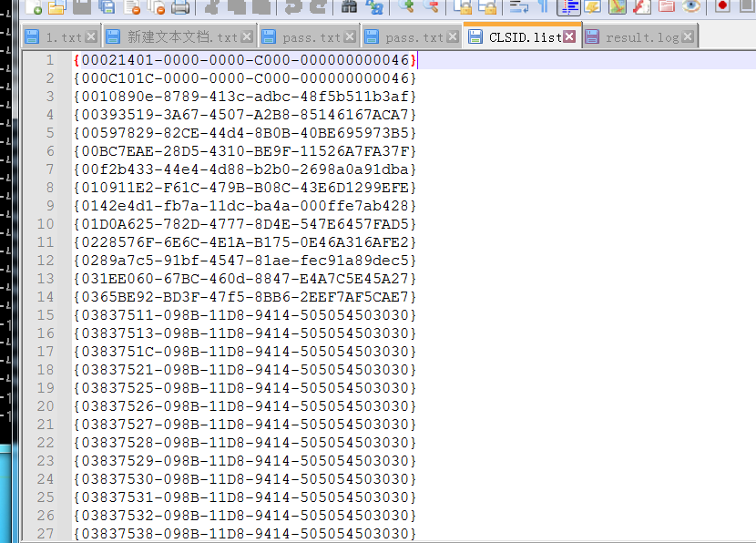This screenshot has height=543, width=756.
Task: Click line {03837526-098B-11D8-9414-505054503030}
Action: (x=245, y=406)
